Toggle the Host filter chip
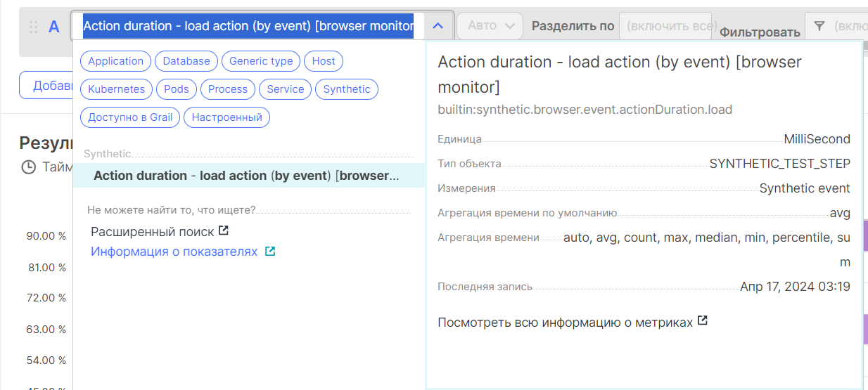Image resolution: width=868 pixels, height=390 pixels. tap(324, 61)
